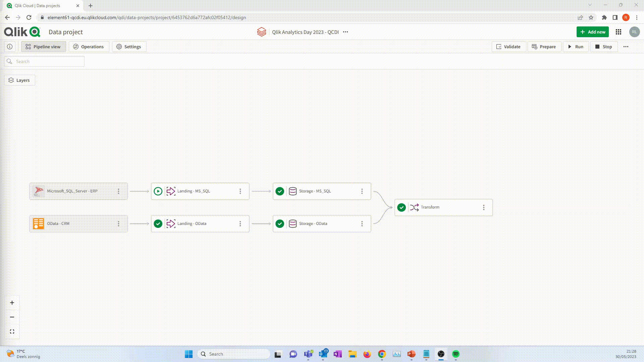Click the Qlik logo home icon

pyautogui.click(x=22, y=32)
